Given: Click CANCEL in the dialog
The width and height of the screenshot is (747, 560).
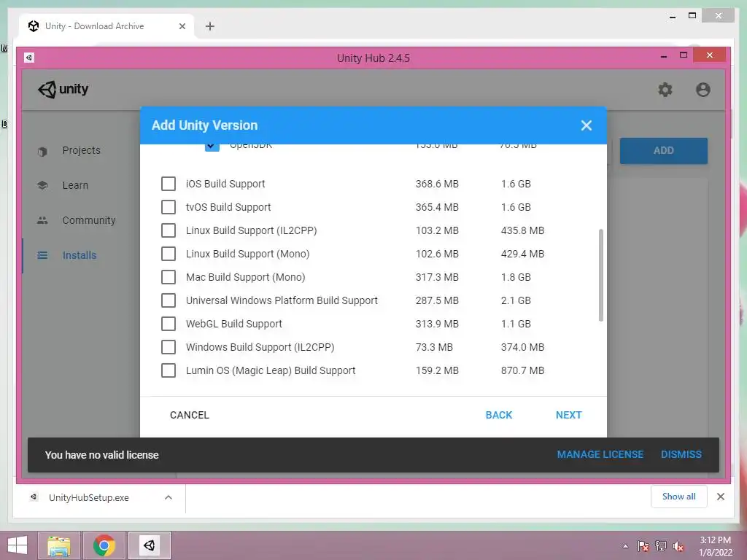Looking at the screenshot, I should [x=190, y=415].
